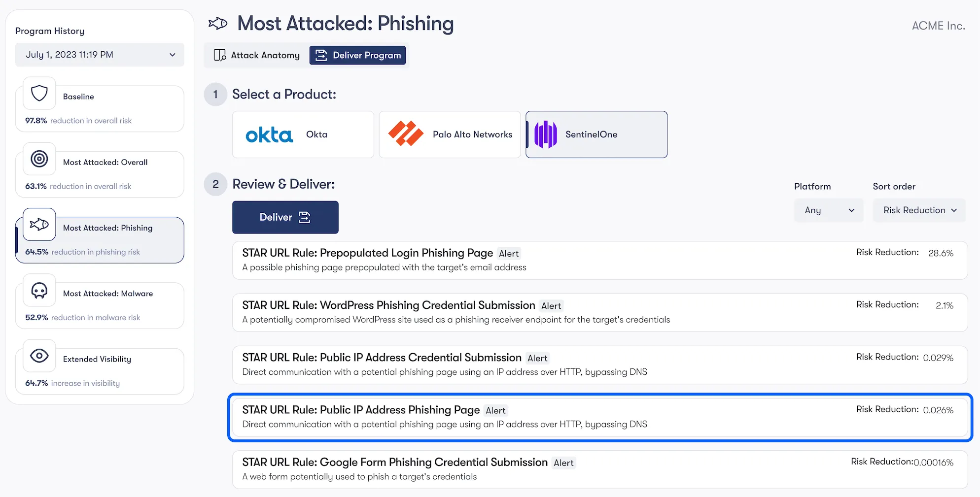Screen dimensions: 980x497
Task: Open the Program History date dropdown
Action: click(x=100, y=55)
